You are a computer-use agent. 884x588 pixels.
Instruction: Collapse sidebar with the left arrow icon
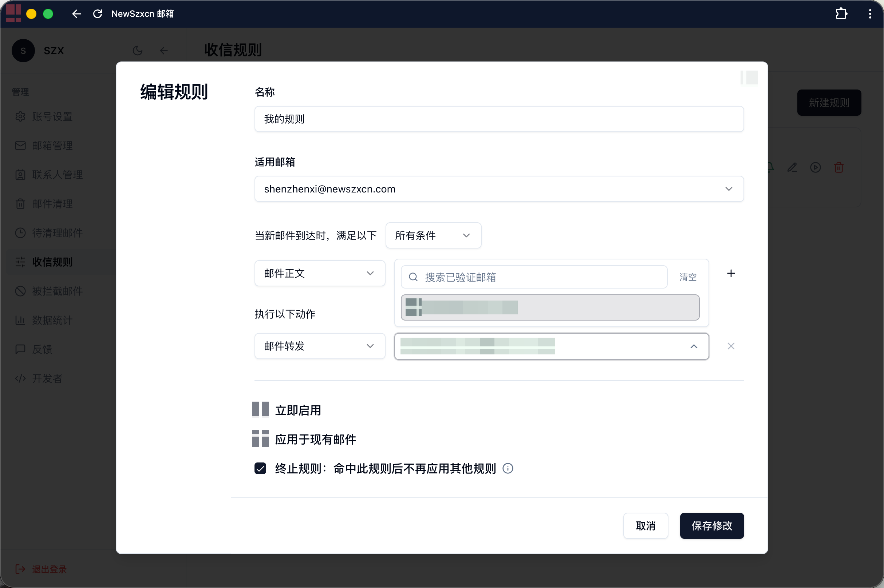164,51
